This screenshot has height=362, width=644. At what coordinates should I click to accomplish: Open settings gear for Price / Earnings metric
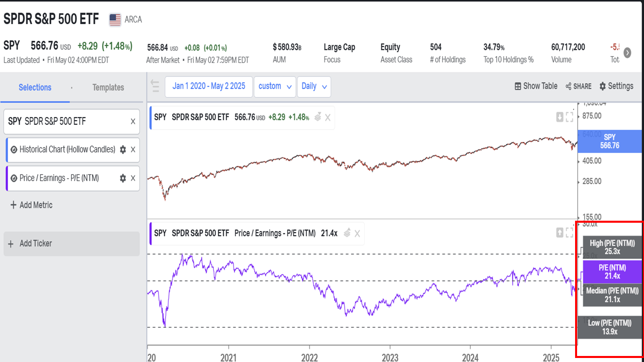point(123,178)
